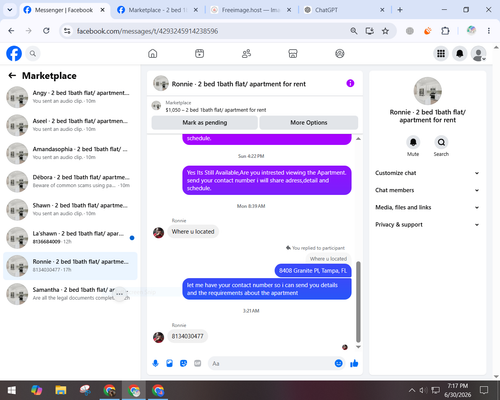Open the browser extensions puzzle icon
Image resolution: width=500 pixels, height=400 pixels.
click(445, 31)
